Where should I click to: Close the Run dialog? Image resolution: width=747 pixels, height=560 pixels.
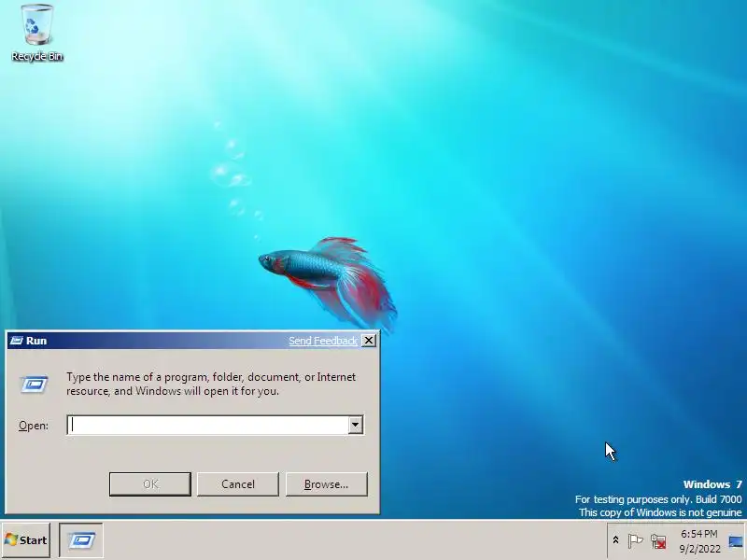tap(369, 341)
